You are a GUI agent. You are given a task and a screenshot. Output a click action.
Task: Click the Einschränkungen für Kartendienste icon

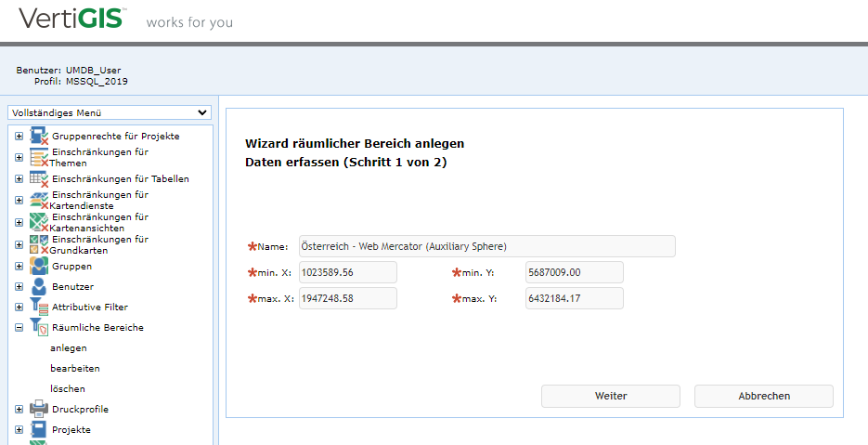39,200
